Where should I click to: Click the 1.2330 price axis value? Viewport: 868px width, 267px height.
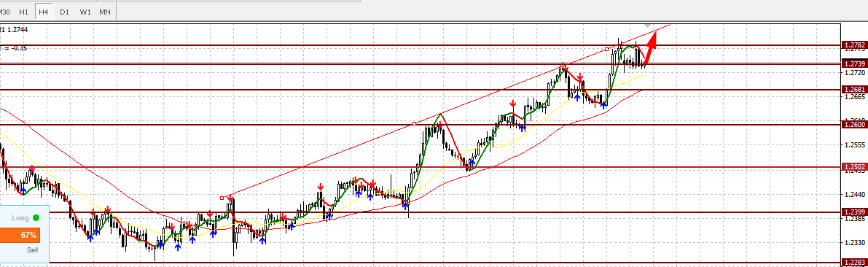[x=854, y=243]
